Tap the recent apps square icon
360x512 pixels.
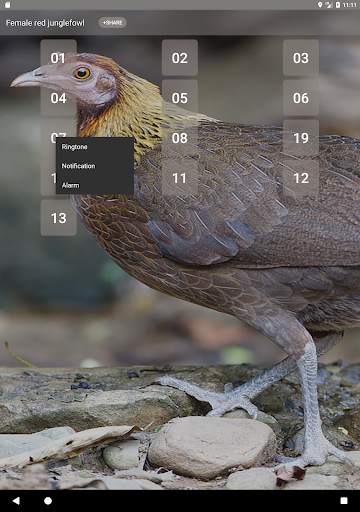[344, 501]
